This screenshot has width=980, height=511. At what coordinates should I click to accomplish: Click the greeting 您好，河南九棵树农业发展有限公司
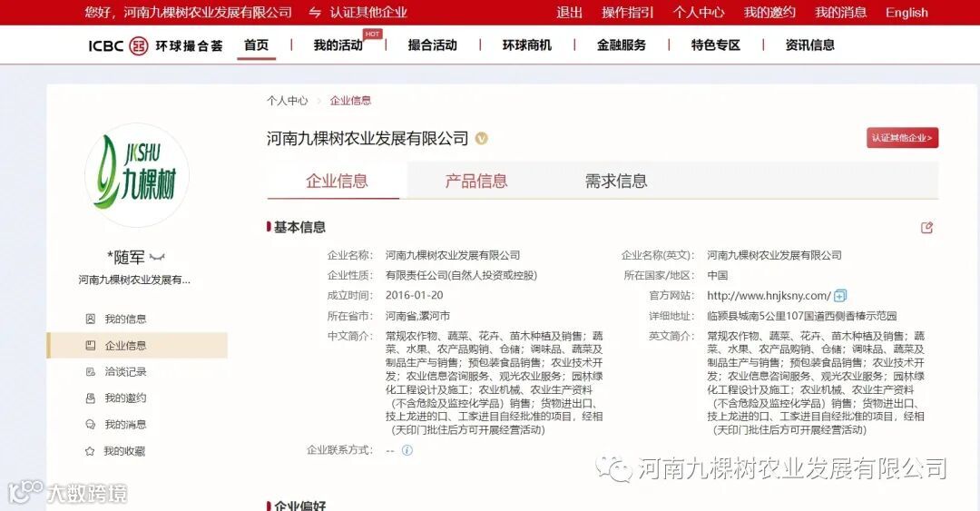pyautogui.click(x=189, y=13)
